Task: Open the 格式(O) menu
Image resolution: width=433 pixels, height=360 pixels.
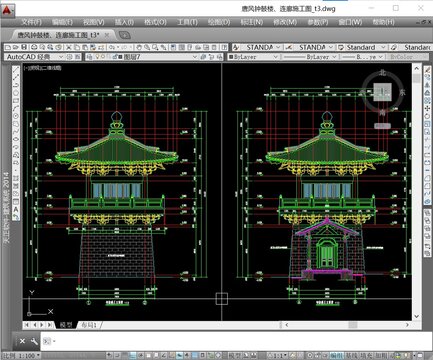Action: tap(155, 22)
